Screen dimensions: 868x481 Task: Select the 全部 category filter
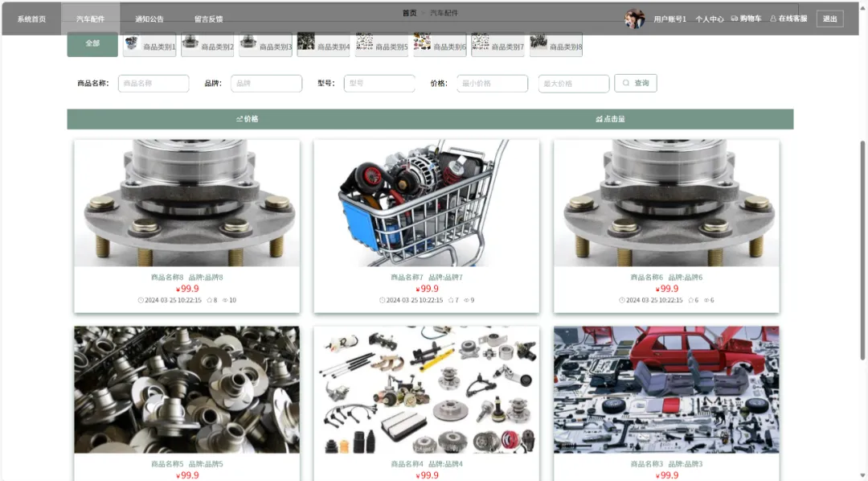click(x=92, y=43)
